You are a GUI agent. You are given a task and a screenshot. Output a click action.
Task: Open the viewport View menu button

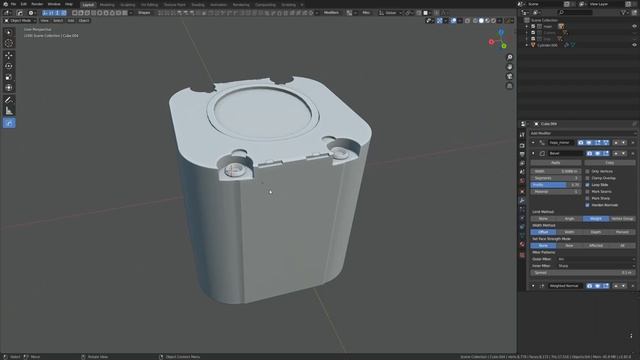44,20
